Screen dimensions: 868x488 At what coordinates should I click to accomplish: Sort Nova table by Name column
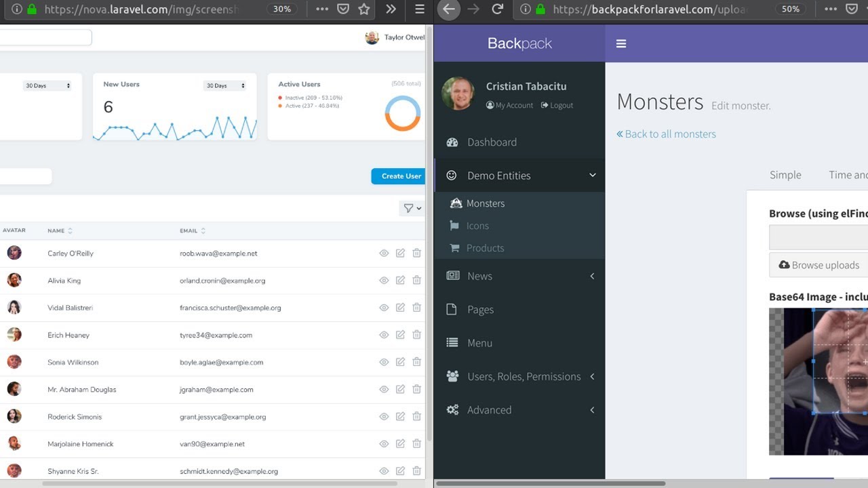60,231
